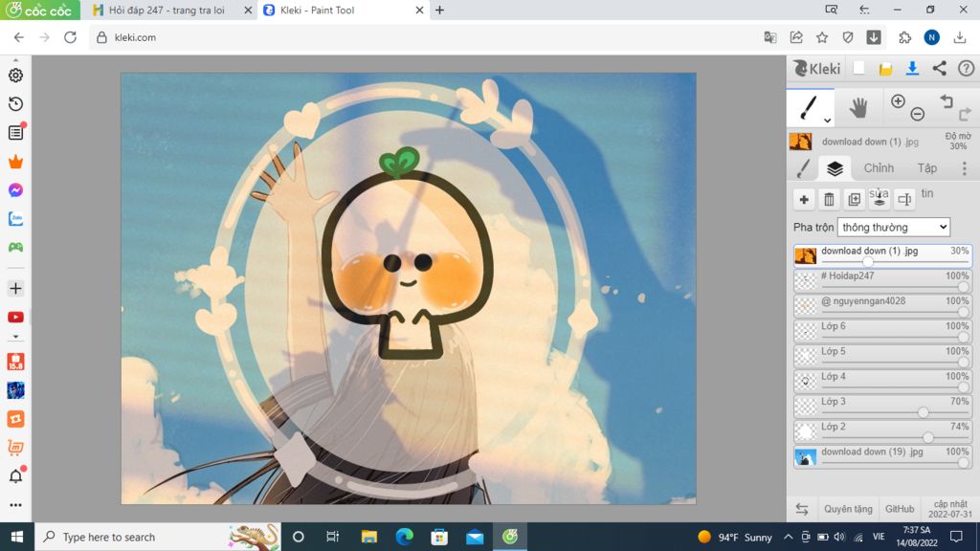Click the cập nhật 2022-07-31 link
The width and height of the screenshot is (980, 551).
[x=950, y=509]
